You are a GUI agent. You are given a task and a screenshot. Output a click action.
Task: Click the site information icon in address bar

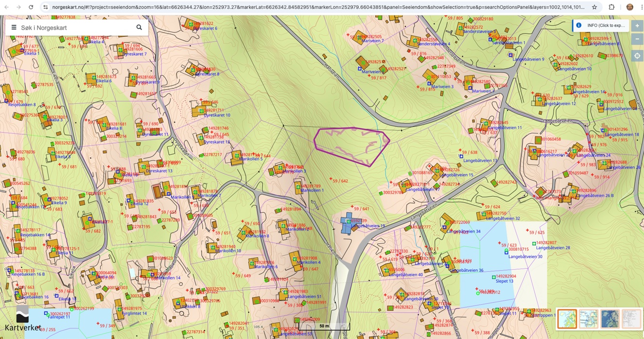coord(45,7)
